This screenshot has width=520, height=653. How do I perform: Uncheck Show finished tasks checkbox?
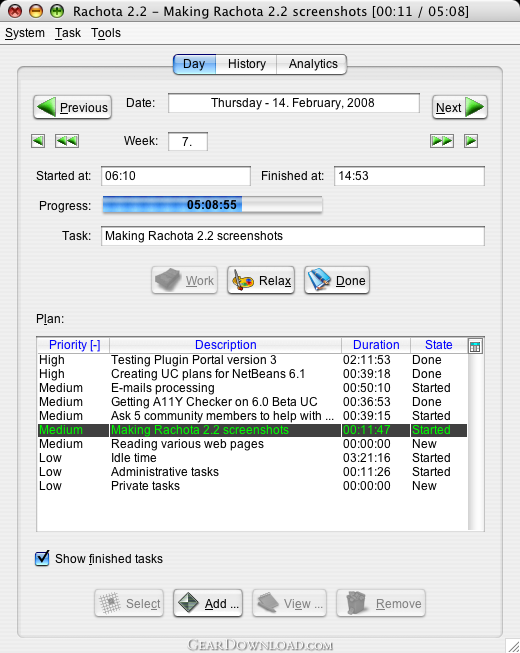coord(42,558)
